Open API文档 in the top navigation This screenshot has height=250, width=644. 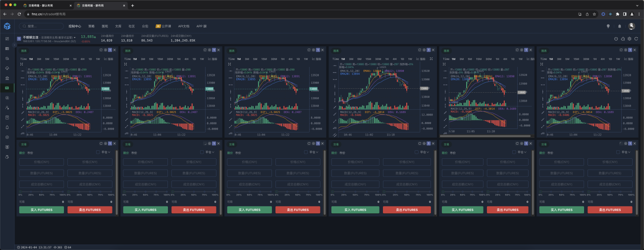click(x=184, y=26)
